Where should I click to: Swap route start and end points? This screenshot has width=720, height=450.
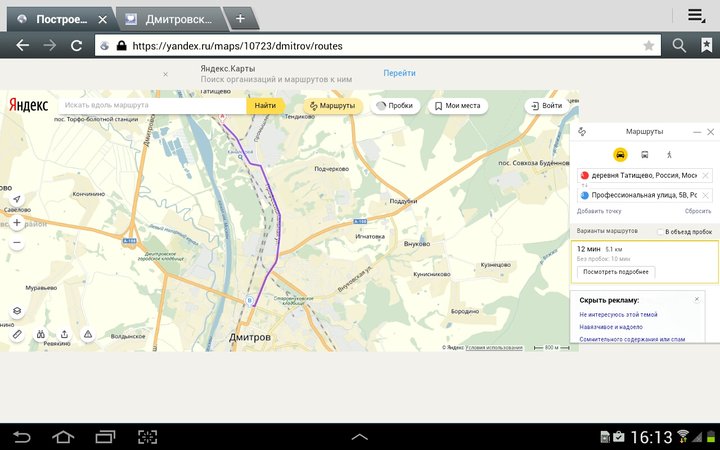(582, 131)
